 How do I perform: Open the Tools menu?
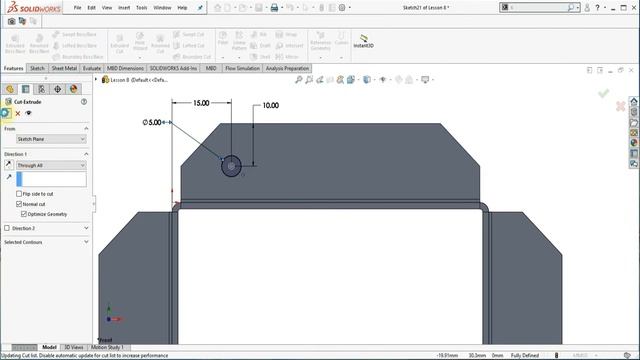click(x=142, y=7)
